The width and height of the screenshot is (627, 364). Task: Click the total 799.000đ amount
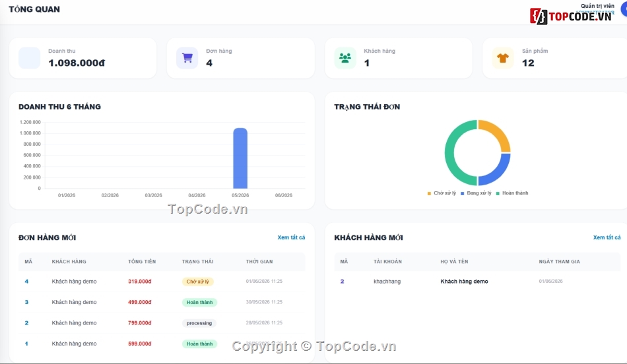tap(139, 323)
